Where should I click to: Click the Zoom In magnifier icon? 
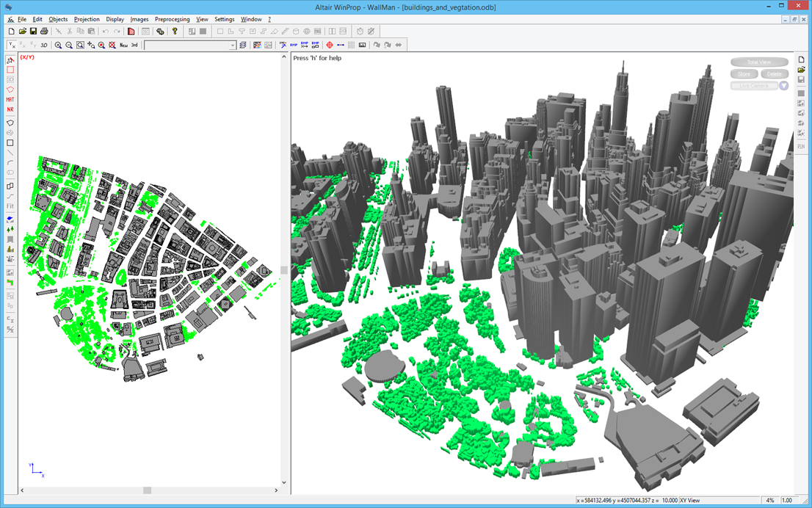point(59,46)
